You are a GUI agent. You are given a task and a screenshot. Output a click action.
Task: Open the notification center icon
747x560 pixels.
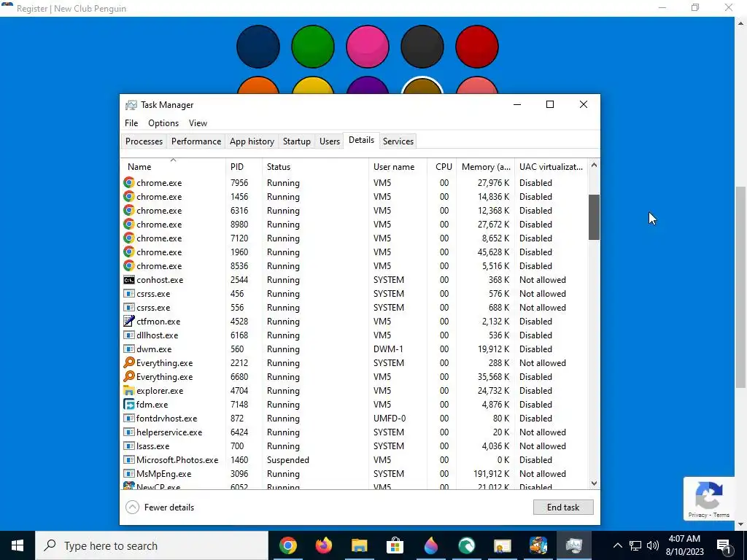724,545
